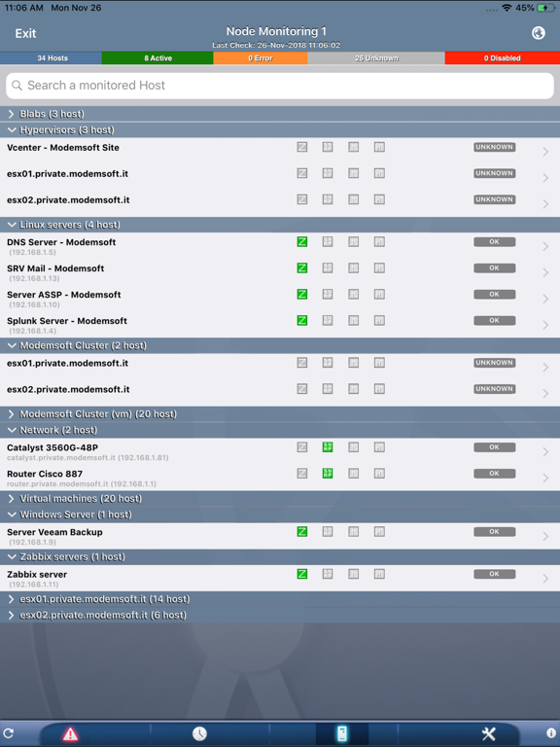Screen dimensions: 560x747
Task: Collapse the Linux servers (4 host) group
Action: click(x=280, y=225)
